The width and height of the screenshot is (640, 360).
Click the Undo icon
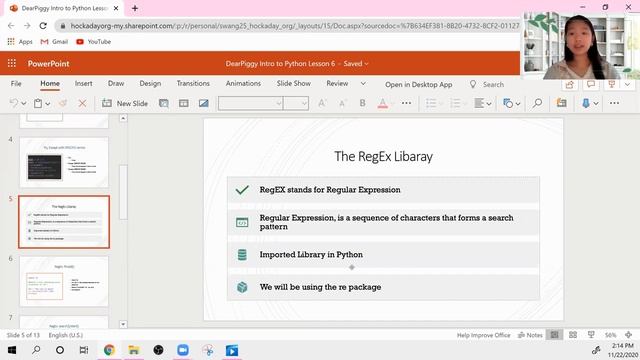(x=14, y=103)
